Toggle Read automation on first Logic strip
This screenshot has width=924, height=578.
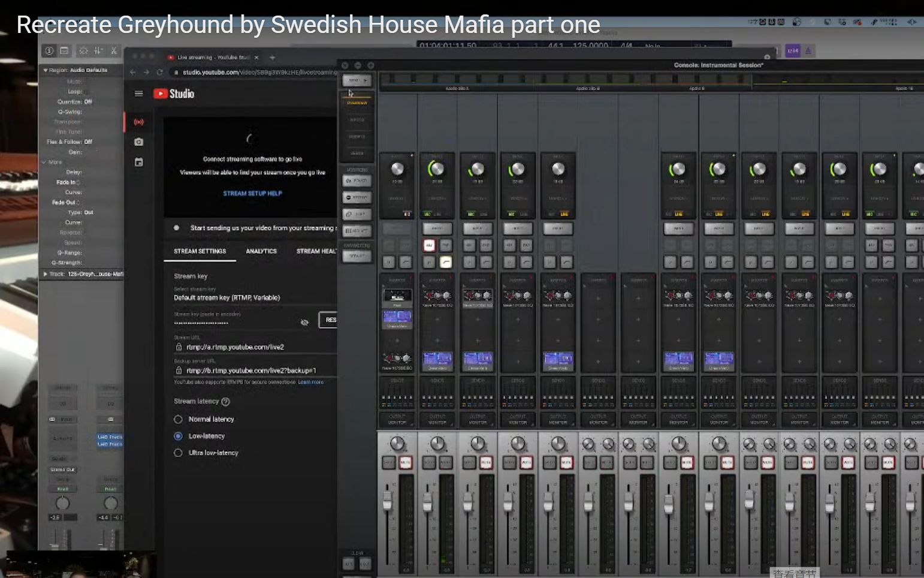[x=63, y=489]
